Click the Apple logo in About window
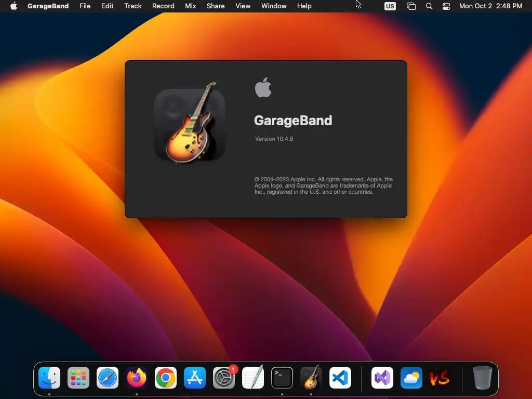The width and height of the screenshot is (532, 399). pos(263,87)
